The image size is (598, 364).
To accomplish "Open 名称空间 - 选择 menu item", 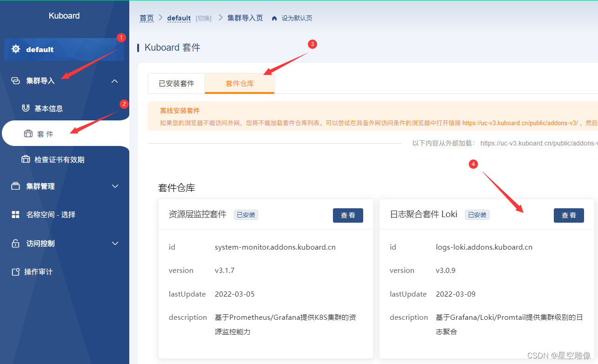I will (x=65, y=215).
